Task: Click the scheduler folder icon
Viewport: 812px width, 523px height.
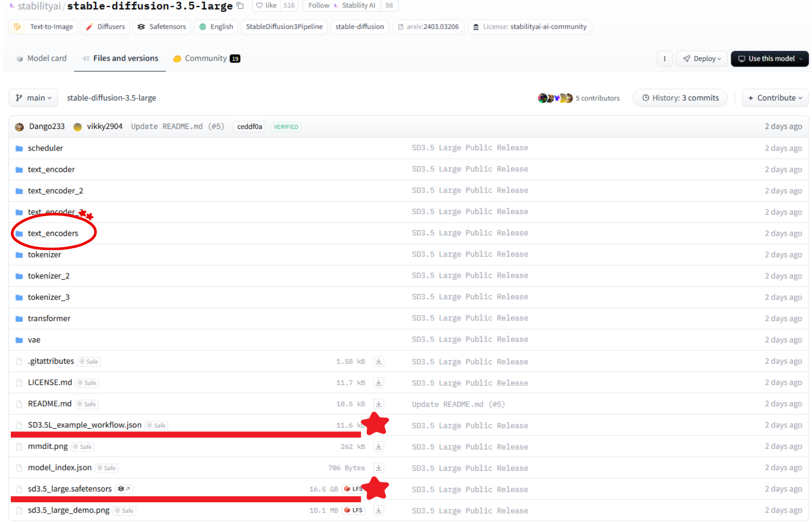Action: (19, 149)
